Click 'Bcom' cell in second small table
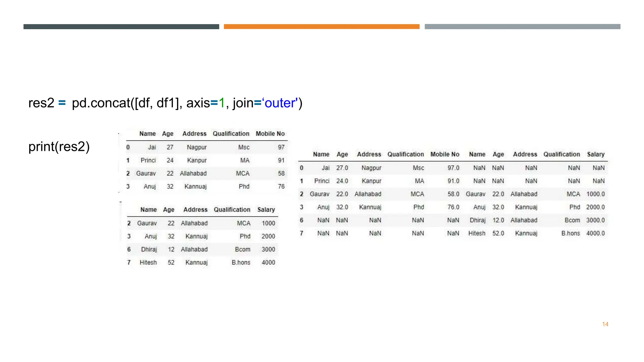Viewport: 644px width, 362px height. tap(242, 249)
